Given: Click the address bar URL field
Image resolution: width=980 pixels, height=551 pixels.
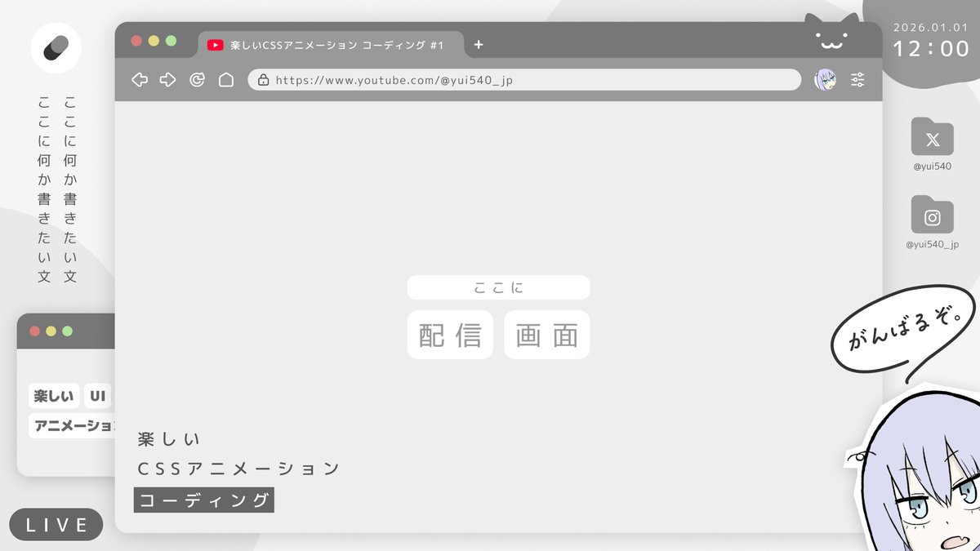Looking at the screenshot, I should (524, 79).
